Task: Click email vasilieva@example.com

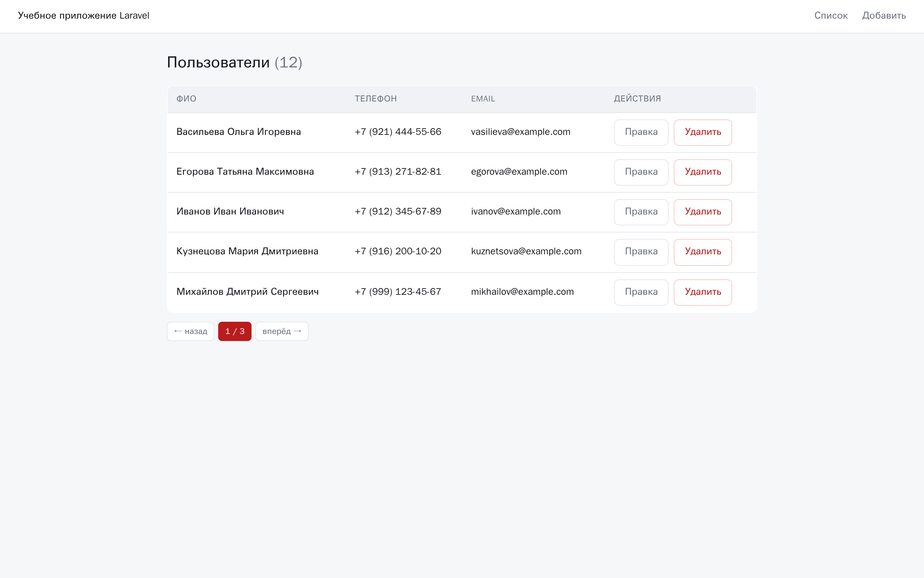Action: point(520,132)
